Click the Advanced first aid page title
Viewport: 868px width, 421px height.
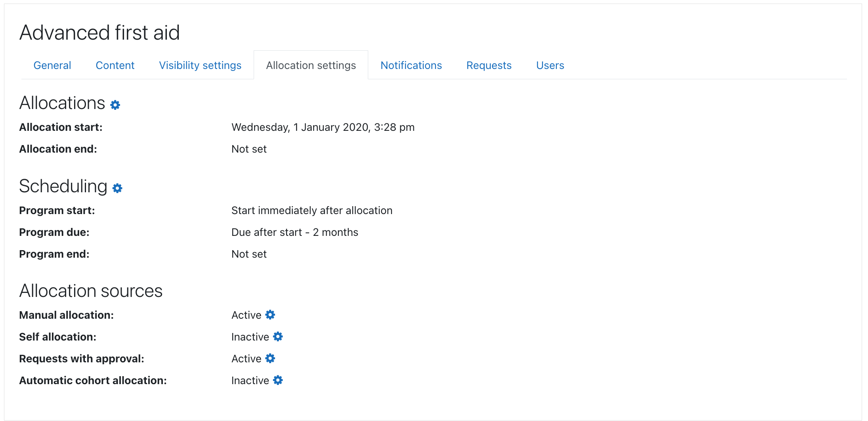click(99, 33)
